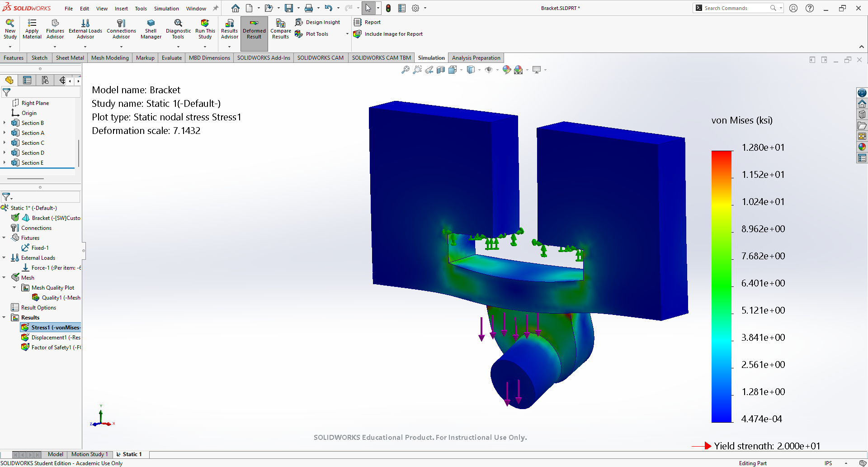Expand the Section E tree item
The width and height of the screenshot is (868, 467).
tap(5, 162)
